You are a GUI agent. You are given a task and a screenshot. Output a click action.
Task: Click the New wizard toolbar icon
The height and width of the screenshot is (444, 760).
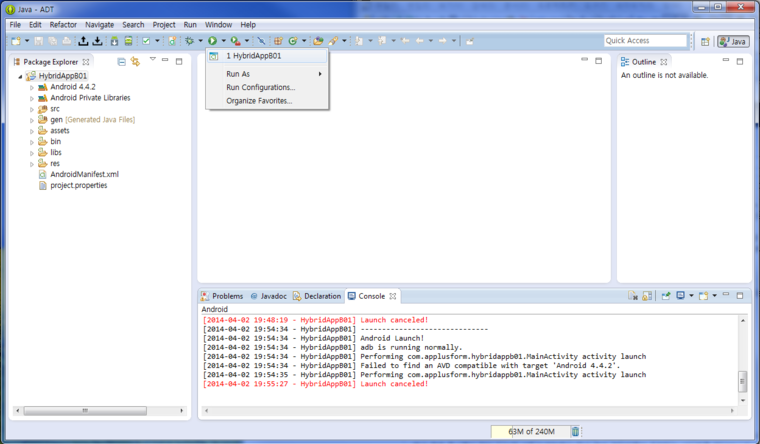click(16, 41)
